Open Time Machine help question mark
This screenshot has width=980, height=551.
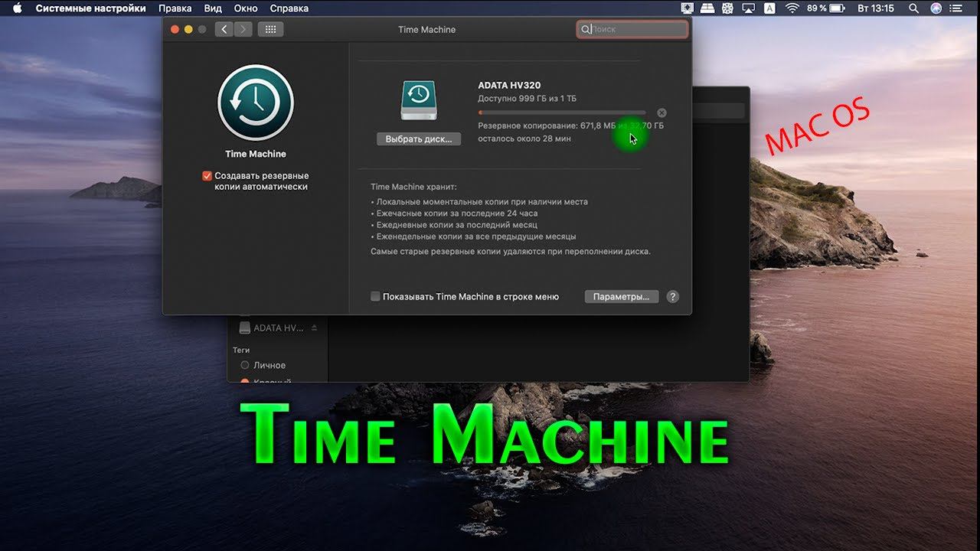pos(673,296)
